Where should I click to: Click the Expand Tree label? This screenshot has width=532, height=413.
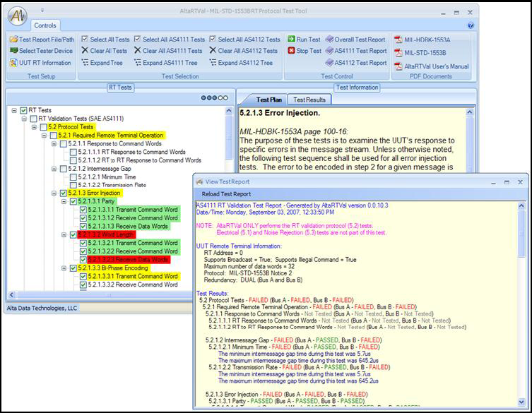106,63
